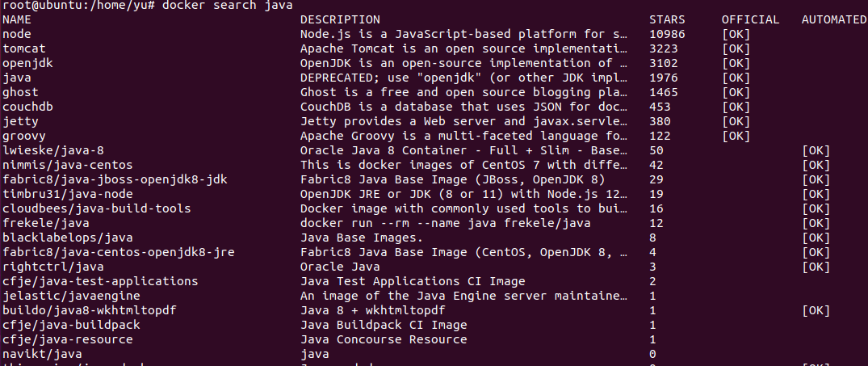This screenshot has height=366, width=868.
Task: Click the star count 380
Action: tap(660, 121)
